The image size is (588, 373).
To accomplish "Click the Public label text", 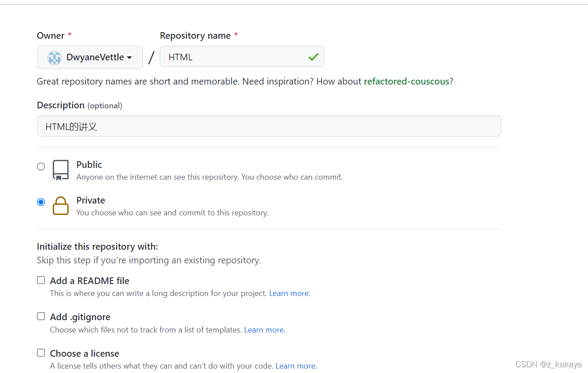I will tap(89, 165).
